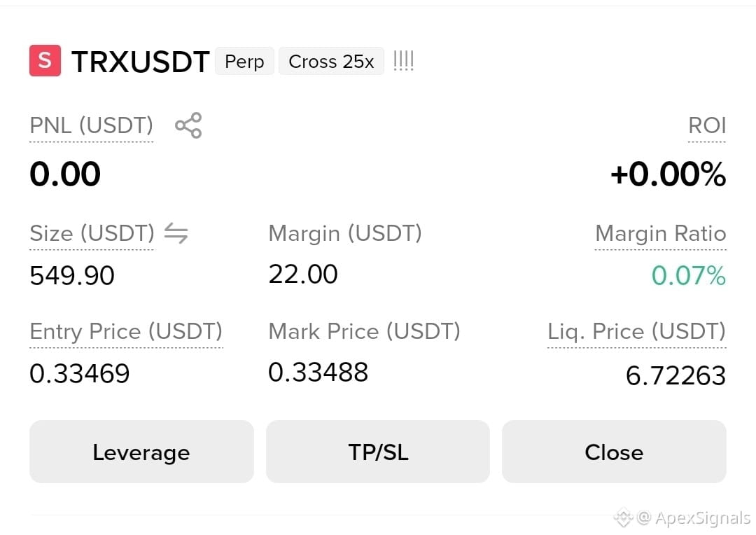Tap the 0.07% margin ratio value

click(x=689, y=276)
